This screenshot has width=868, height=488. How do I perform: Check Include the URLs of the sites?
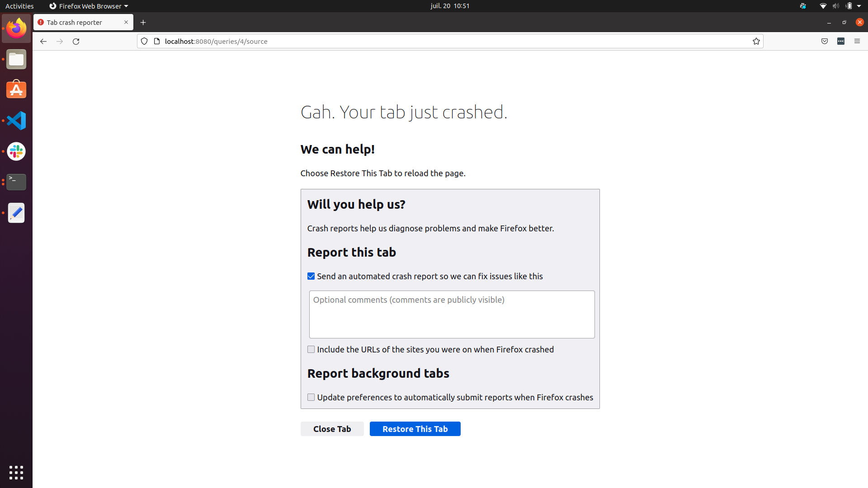pos(311,349)
